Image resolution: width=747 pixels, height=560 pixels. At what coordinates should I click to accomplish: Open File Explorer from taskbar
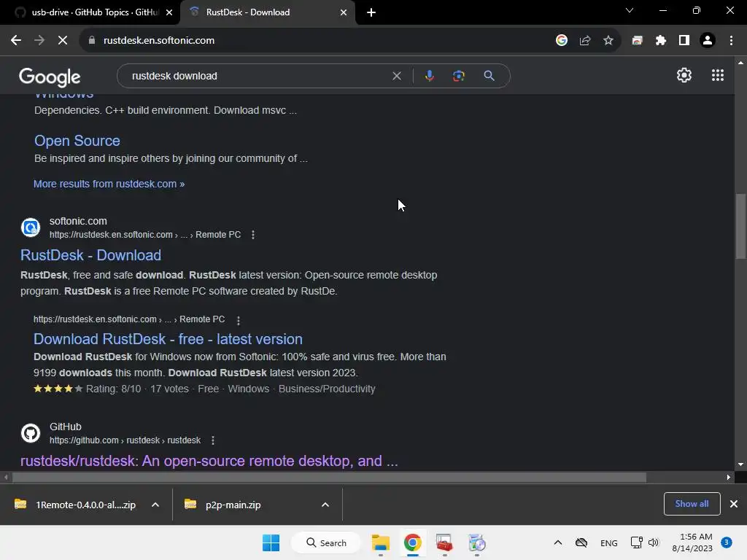(x=381, y=542)
